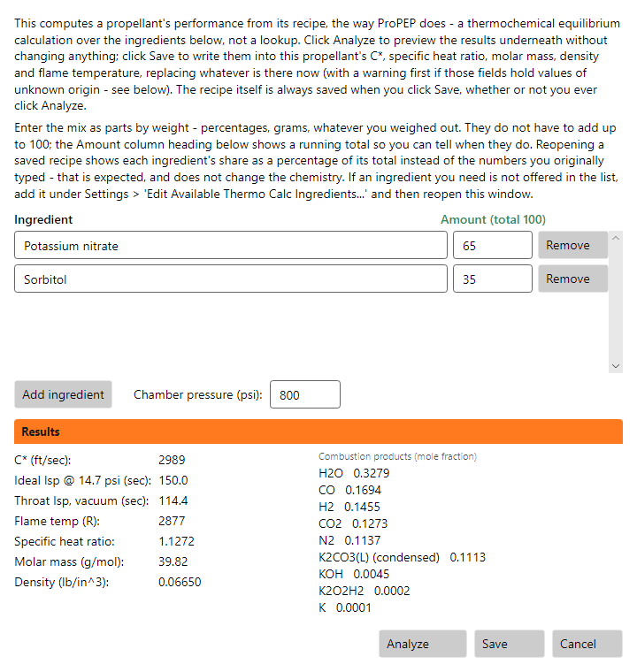Select the Density value 0.06650
Viewport: 637px width, 672px height.
(x=180, y=582)
